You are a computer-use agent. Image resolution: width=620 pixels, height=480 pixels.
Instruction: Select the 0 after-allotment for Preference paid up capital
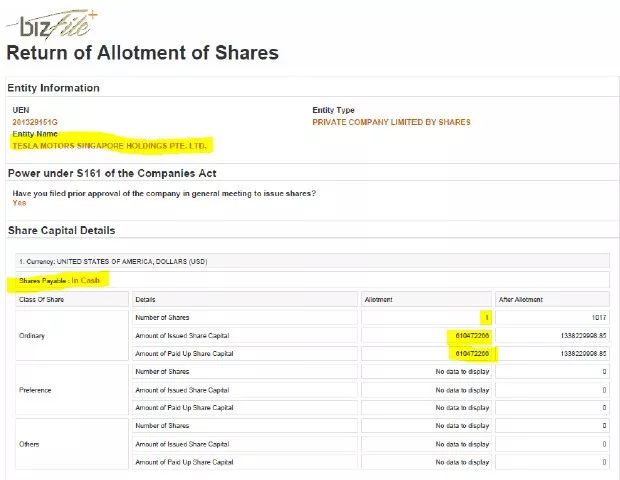point(604,408)
